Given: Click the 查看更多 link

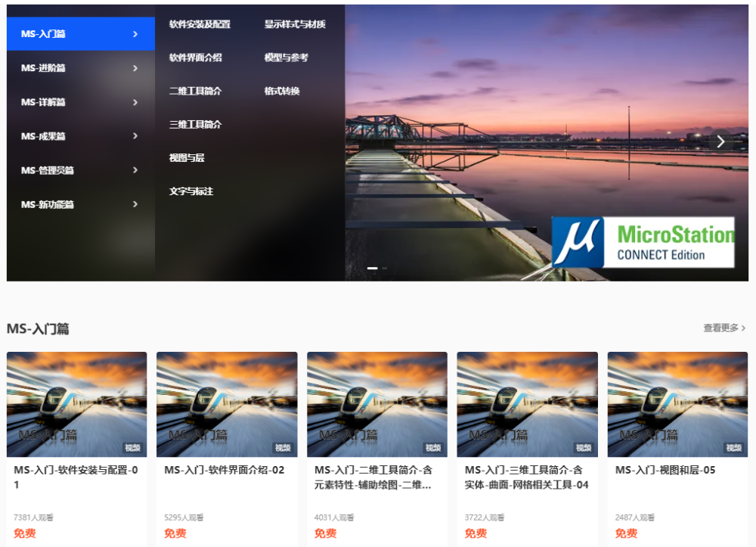Looking at the screenshot, I should click(x=723, y=328).
